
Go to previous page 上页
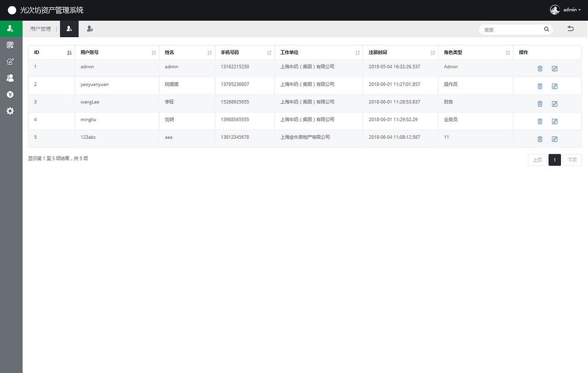point(537,160)
